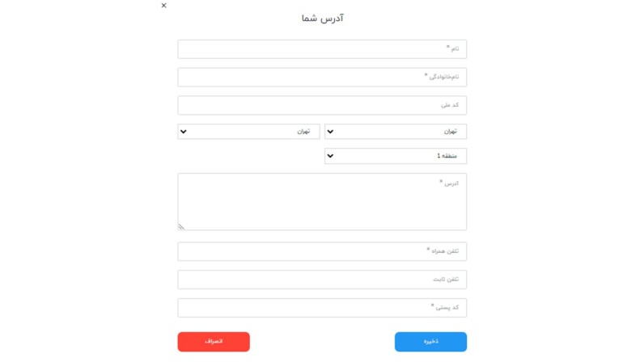The width and height of the screenshot is (644, 362).
Task: Click into the نام‌خانوادگی last name field
Action: pyautogui.click(x=322, y=77)
